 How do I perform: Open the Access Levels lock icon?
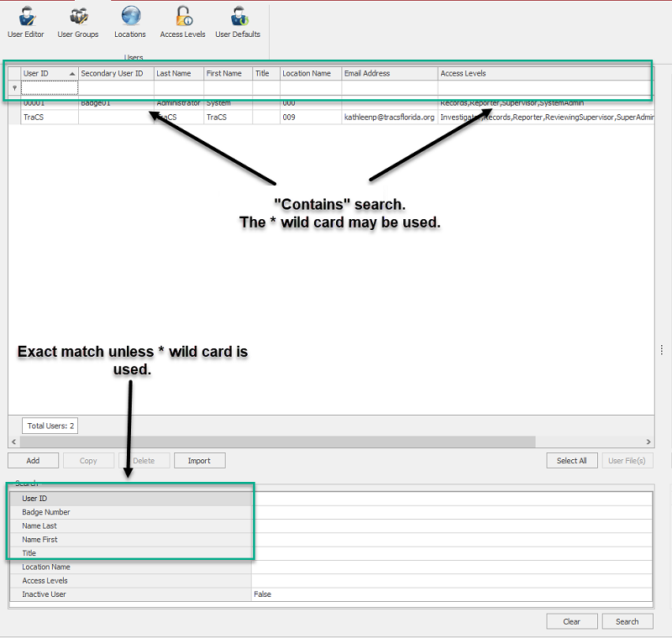point(182,22)
